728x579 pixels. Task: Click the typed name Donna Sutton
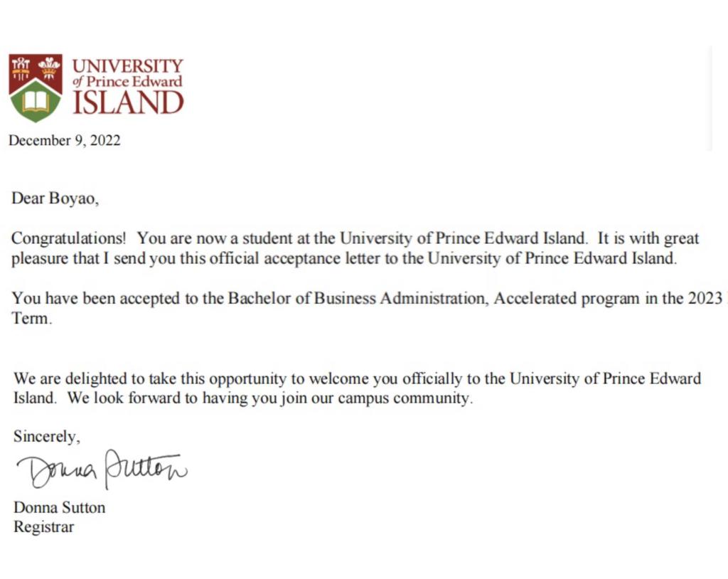59,507
